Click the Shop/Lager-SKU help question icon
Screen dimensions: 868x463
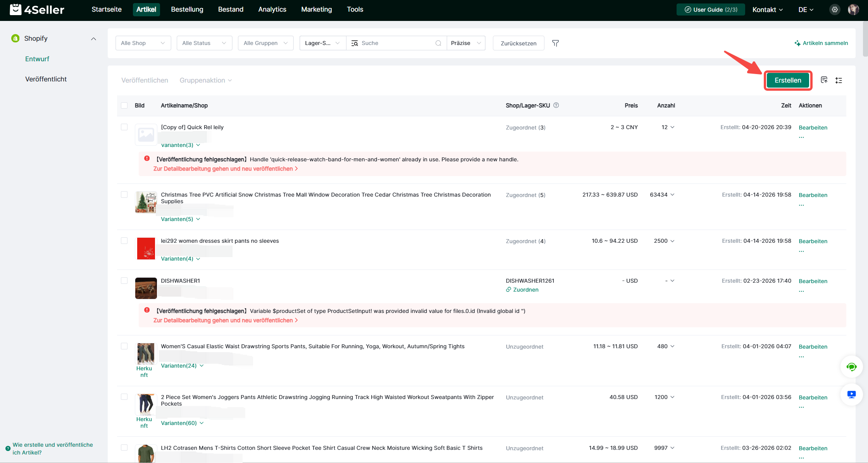click(556, 105)
